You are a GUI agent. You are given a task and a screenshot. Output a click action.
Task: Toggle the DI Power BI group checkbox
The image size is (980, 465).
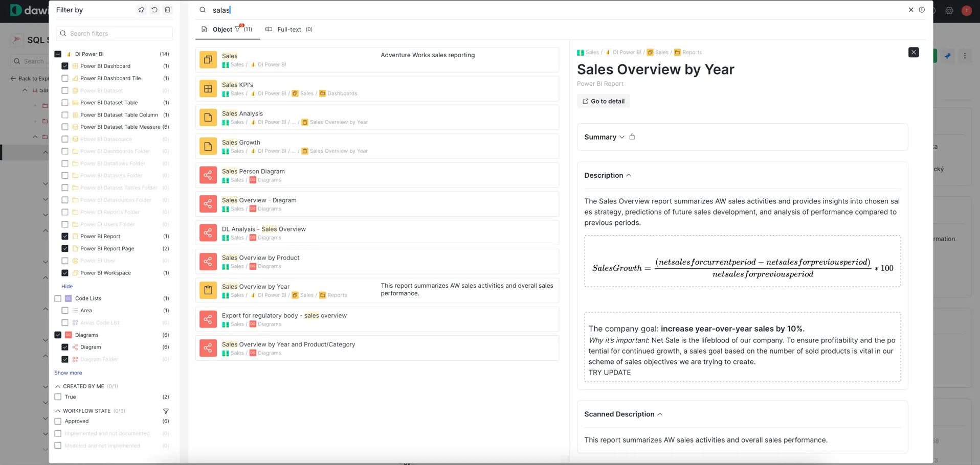[58, 54]
